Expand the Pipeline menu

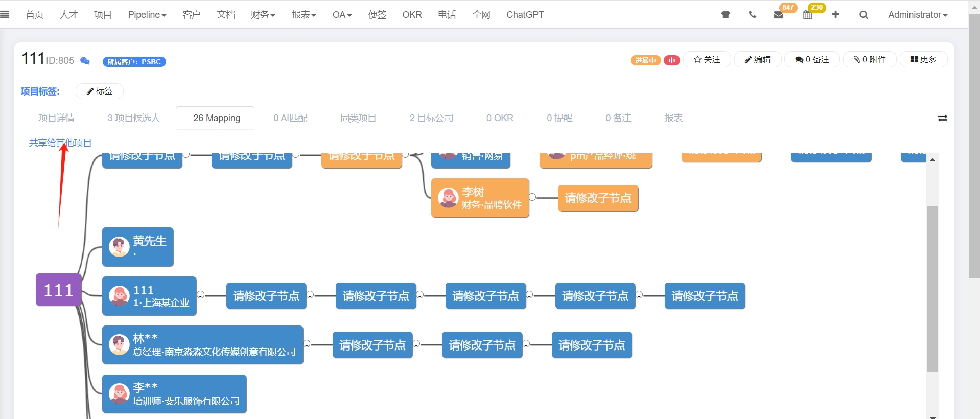[147, 15]
